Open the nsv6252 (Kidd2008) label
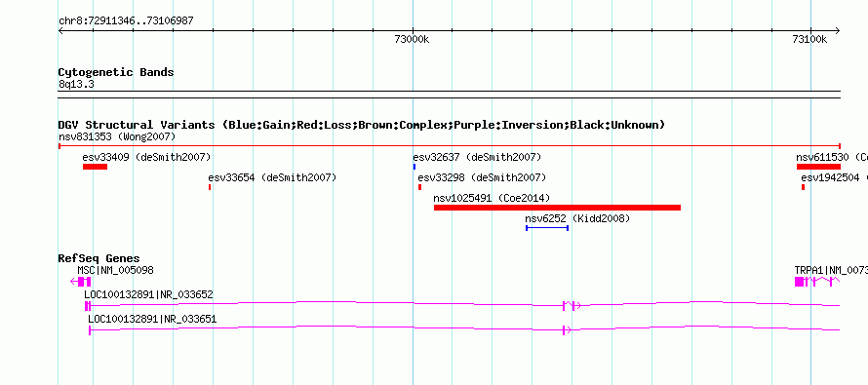This screenshot has height=385, width=868. click(x=577, y=218)
